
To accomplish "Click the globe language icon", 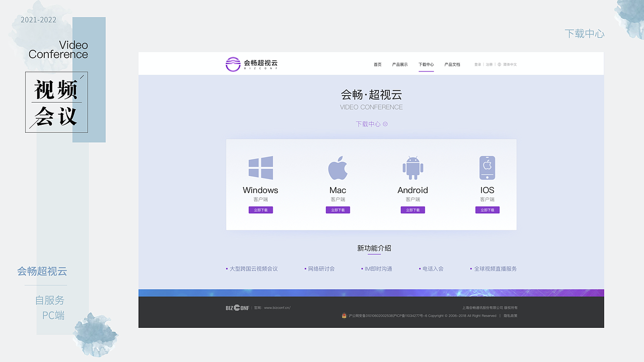I will click(499, 64).
